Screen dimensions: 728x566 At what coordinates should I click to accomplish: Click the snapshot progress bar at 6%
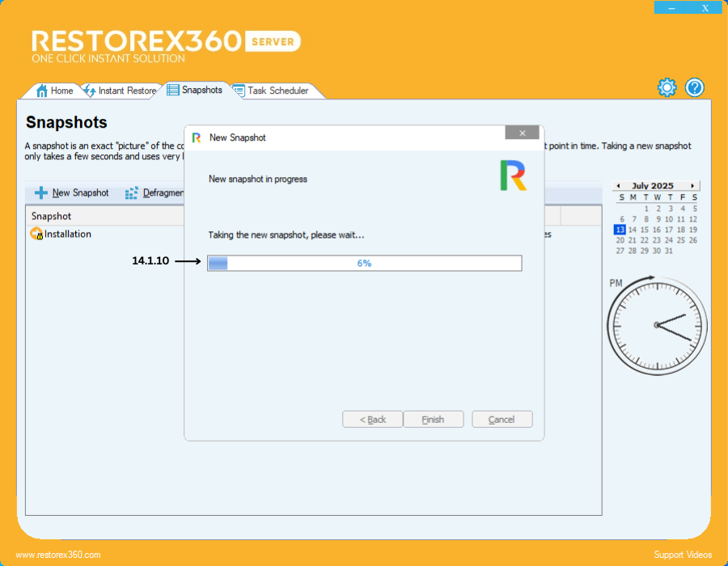[365, 263]
